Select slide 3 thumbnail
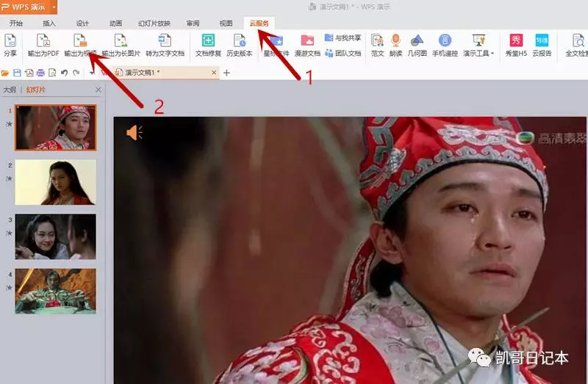588x384 pixels. pyautogui.click(x=56, y=236)
